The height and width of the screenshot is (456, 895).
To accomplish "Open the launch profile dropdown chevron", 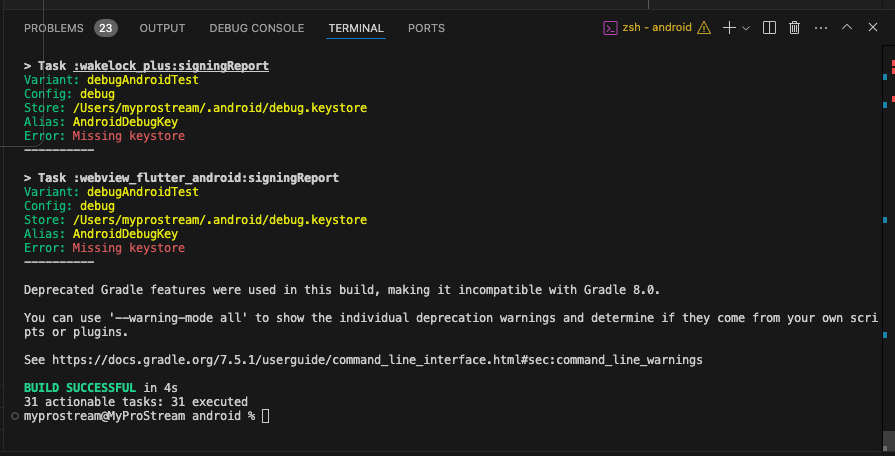I will [x=745, y=28].
